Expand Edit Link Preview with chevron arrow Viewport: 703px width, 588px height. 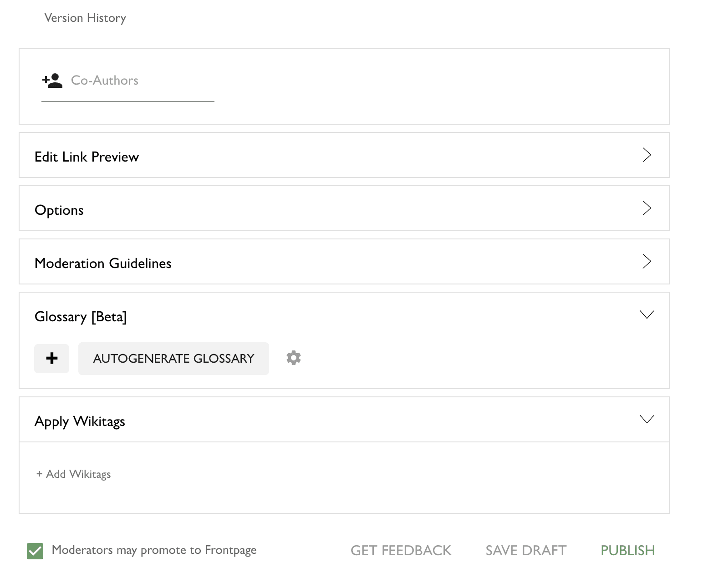coord(647,155)
